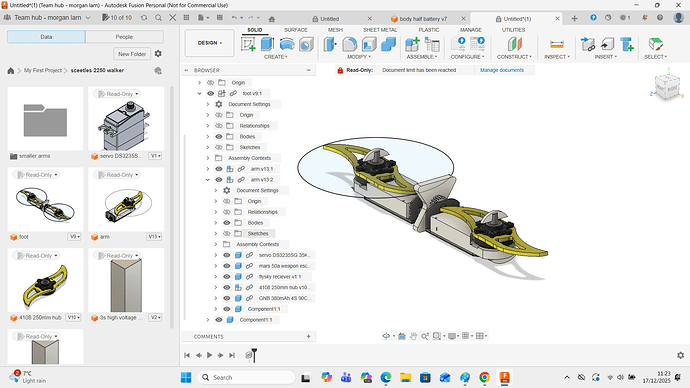Select the Hole tool in Create

(306, 44)
